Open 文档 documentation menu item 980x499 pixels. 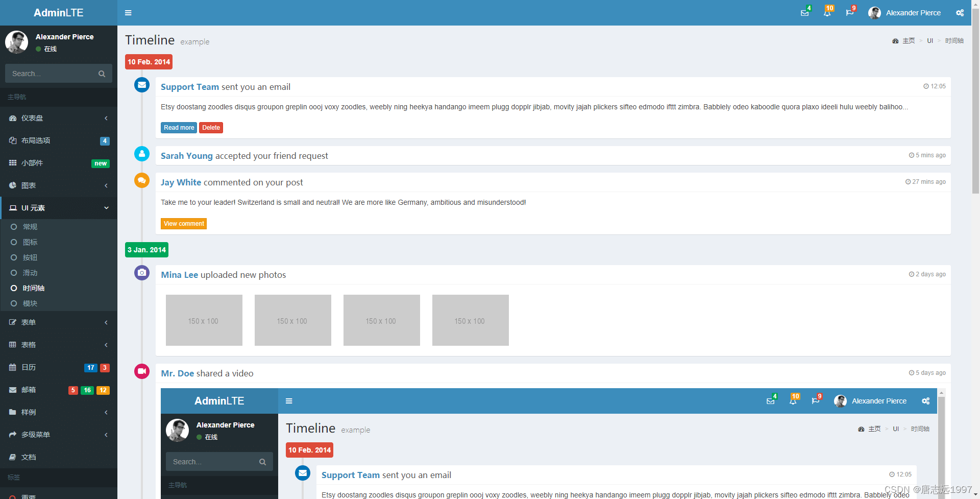59,457
